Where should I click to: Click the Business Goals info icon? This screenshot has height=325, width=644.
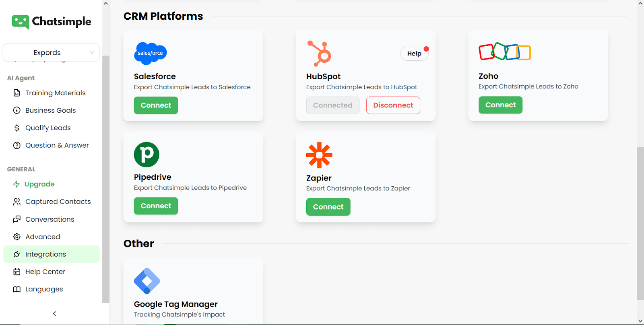17,110
